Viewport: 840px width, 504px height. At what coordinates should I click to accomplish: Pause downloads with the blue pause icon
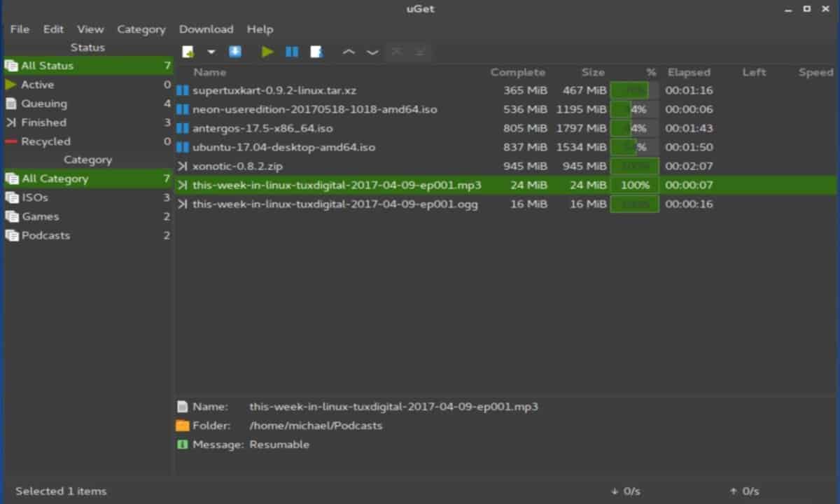pyautogui.click(x=292, y=52)
